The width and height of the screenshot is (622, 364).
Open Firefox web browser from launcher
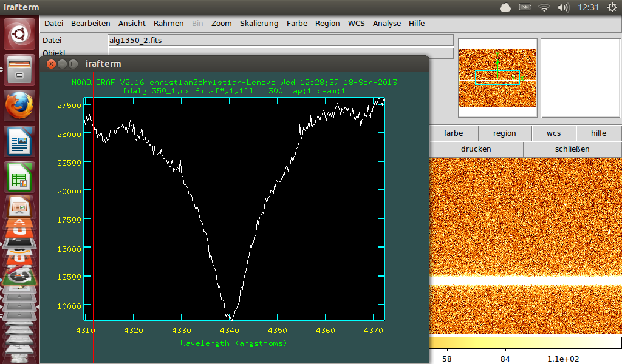point(20,106)
